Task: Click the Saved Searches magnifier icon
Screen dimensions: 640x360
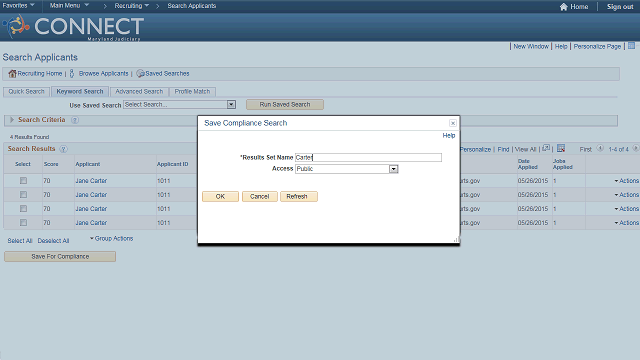Action: (140, 73)
